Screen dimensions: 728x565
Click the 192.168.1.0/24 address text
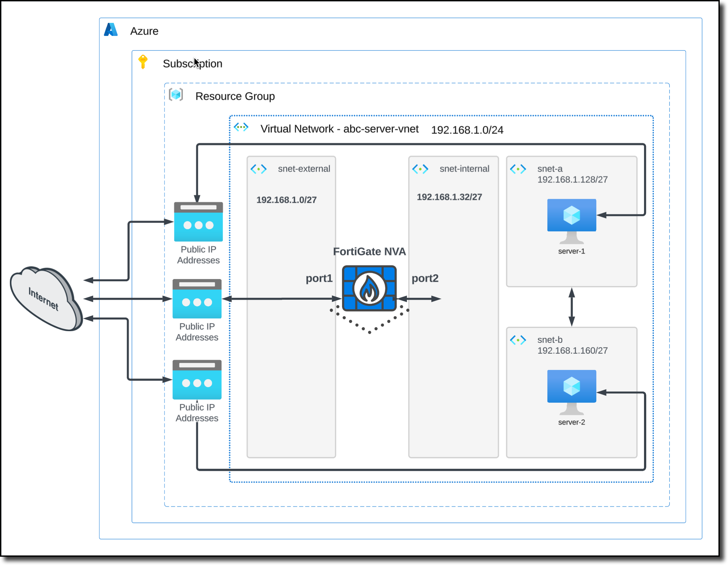tap(467, 130)
